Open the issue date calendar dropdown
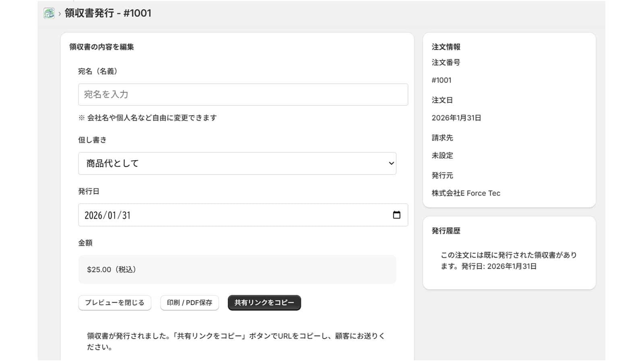Image resolution: width=644 pixels, height=362 pixels. (397, 215)
